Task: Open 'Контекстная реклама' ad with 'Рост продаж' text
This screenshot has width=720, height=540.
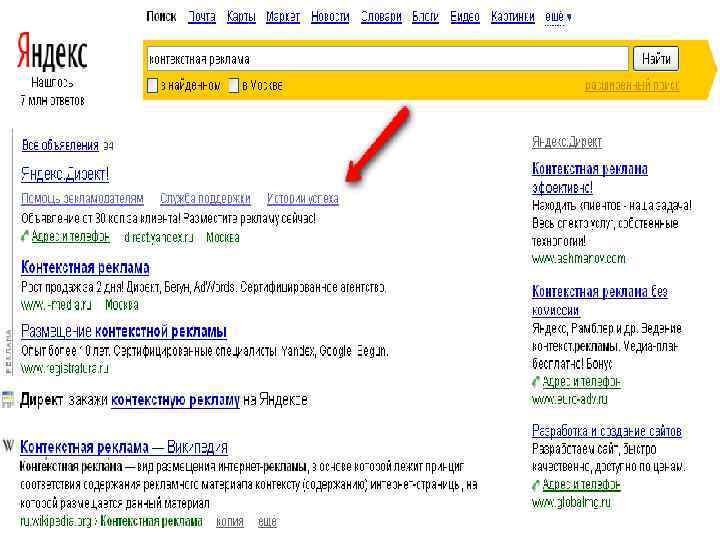Action: (85, 267)
